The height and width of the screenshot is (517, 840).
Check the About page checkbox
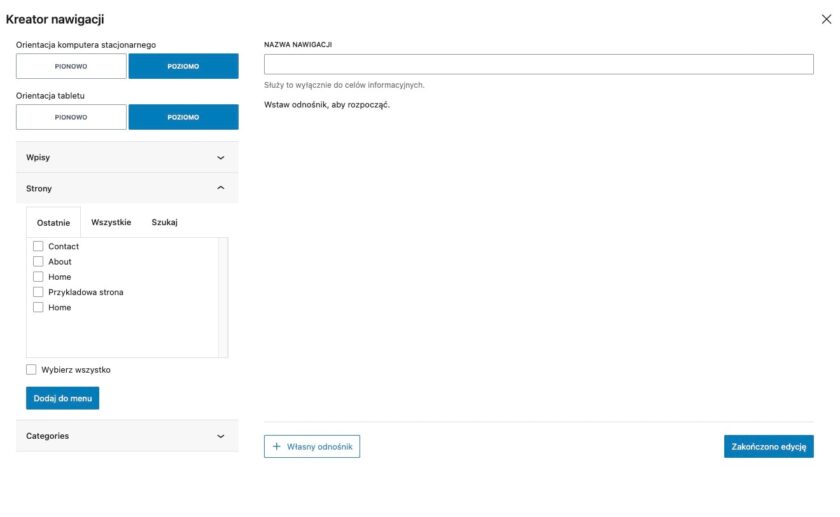click(x=38, y=261)
